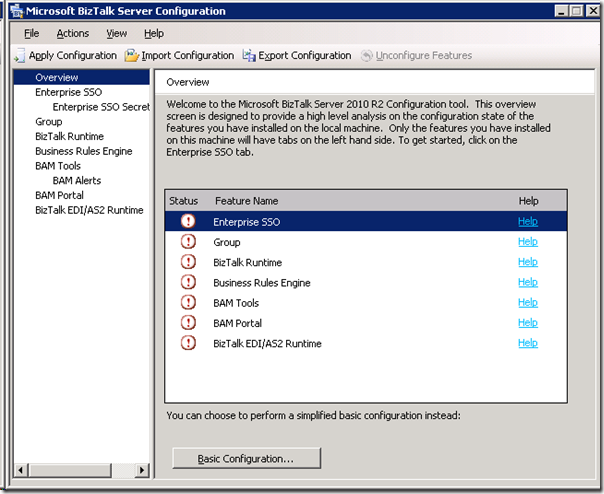Viewport: 604px width, 494px height.
Task: Open the File menu
Action: tap(32, 33)
